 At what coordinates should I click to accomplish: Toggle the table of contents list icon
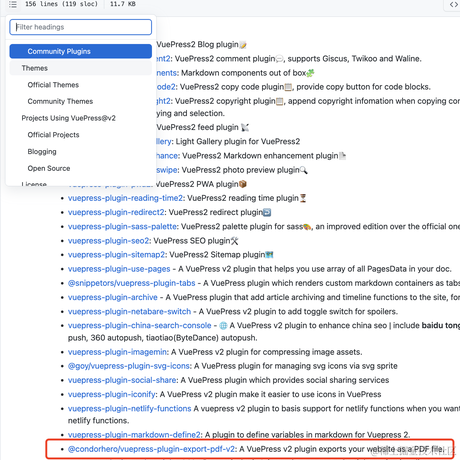(13, 4)
